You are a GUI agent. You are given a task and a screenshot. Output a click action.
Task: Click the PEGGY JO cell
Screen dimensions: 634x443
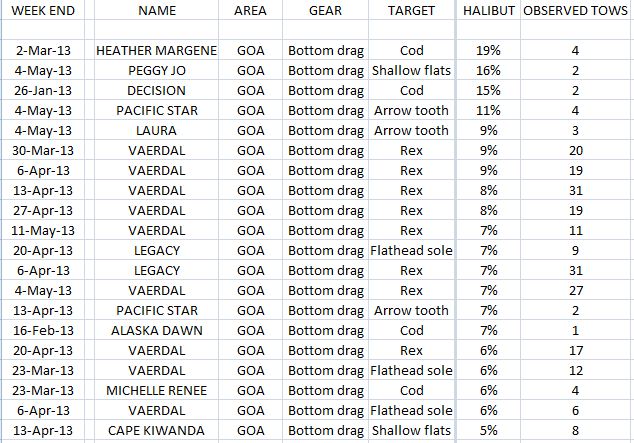click(x=156, y=69)
